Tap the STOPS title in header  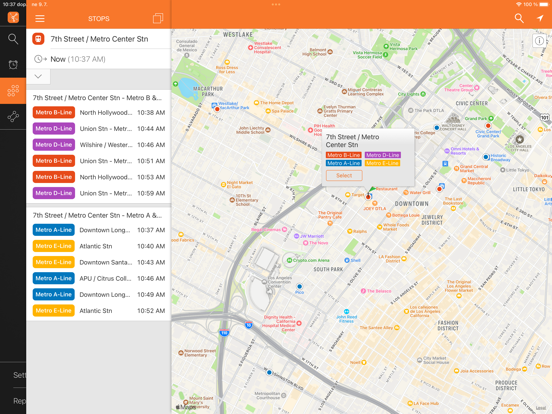tap(99, 19)
